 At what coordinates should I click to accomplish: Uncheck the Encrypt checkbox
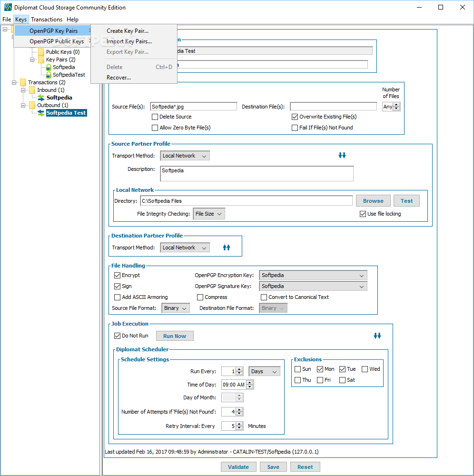[117, 275]
